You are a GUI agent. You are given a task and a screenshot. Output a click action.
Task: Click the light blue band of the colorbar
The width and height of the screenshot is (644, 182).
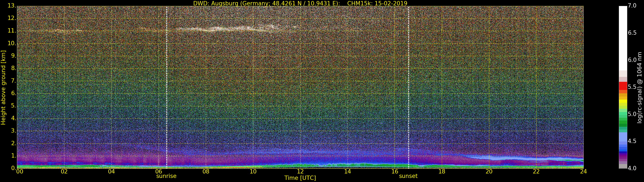[x=623, y=137]
